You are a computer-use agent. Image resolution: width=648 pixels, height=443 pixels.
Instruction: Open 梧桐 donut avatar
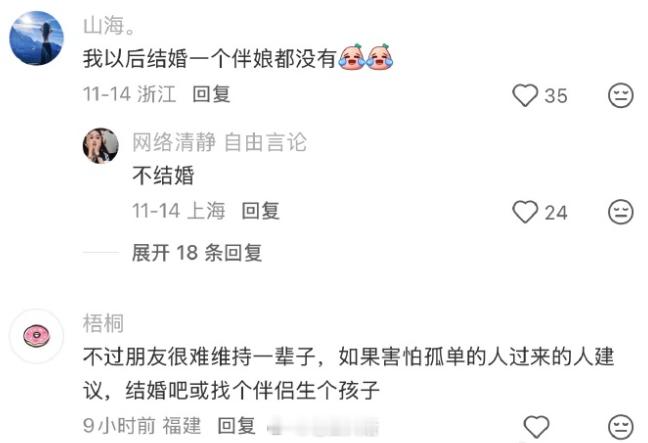[36, 336]
